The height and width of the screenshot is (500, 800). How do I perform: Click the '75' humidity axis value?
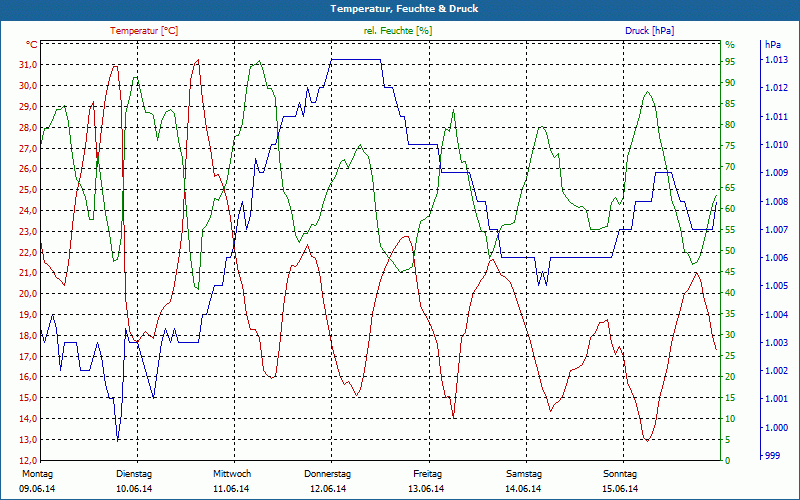point(730,146)
